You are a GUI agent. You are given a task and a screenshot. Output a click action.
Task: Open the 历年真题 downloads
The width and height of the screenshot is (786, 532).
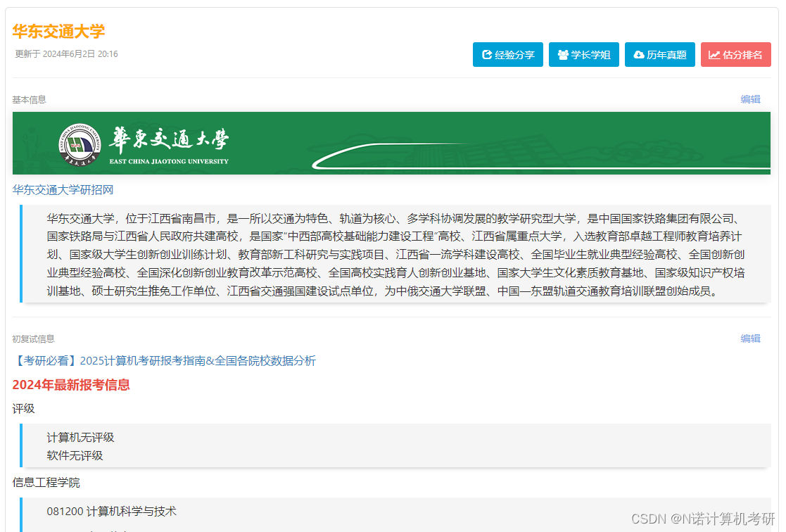[x=659, y=55]
